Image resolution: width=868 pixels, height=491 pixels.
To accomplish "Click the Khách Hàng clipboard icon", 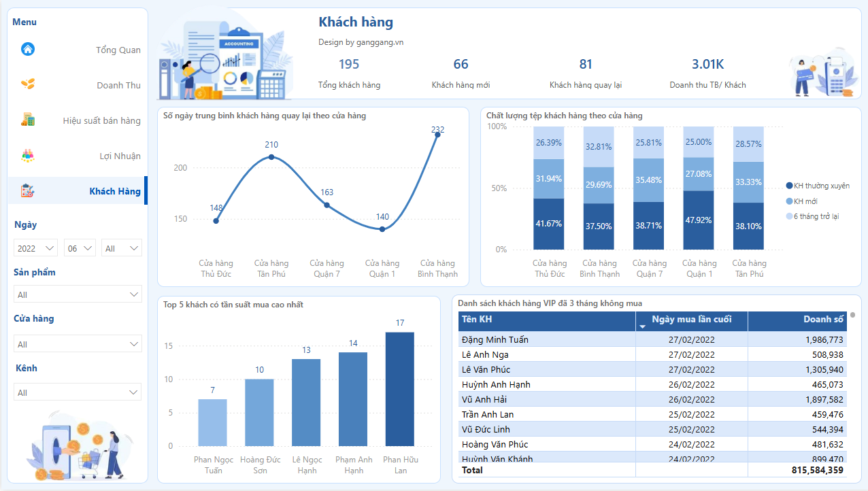I will coord(28,191).
